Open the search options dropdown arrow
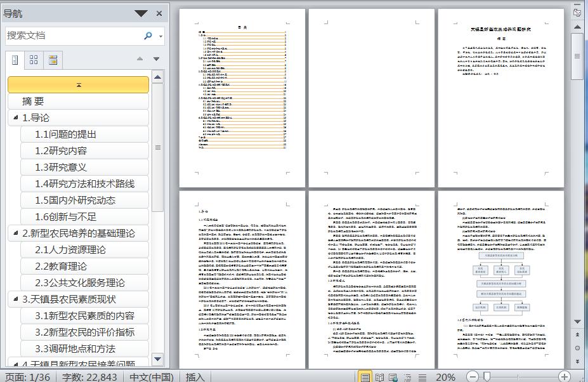The height and width of the screenshot is (382, 588). point(161,36)
